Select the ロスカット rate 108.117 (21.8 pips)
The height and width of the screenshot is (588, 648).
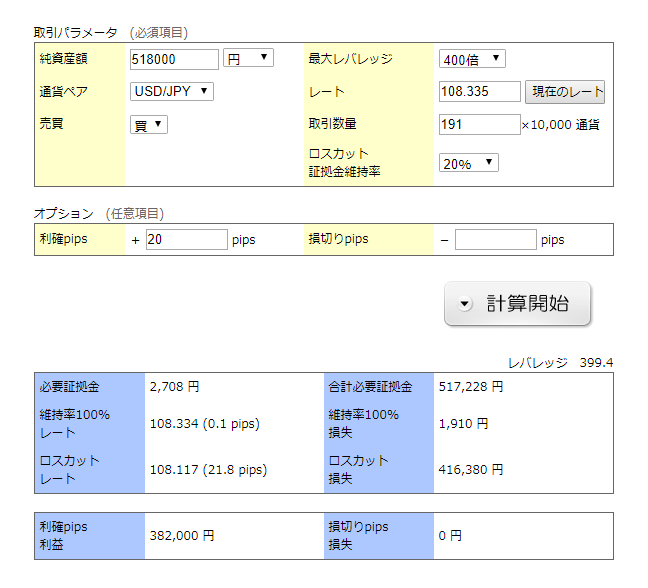click(208, 469)
